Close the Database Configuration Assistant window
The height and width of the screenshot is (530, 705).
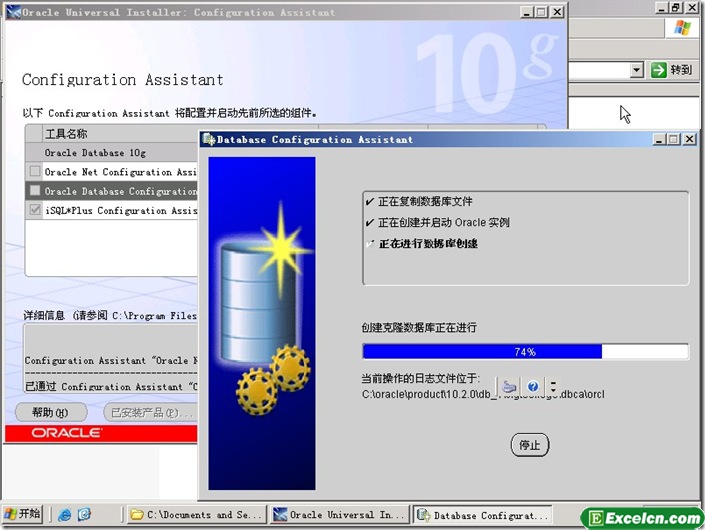[x=689, y=139]
